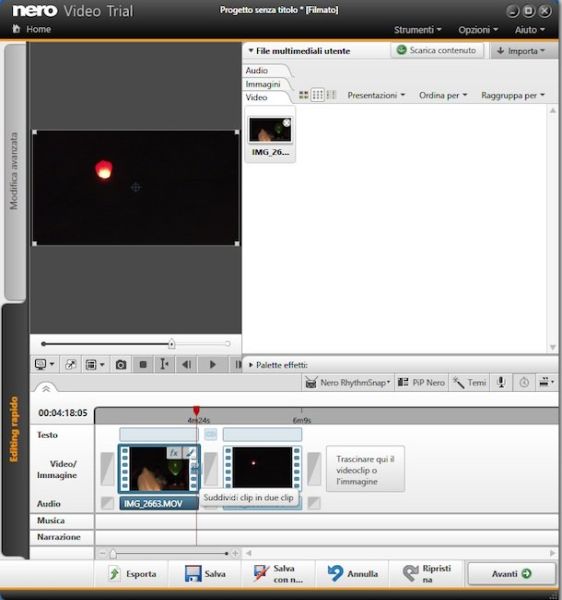Expand the Palette effetti panel
The image size is (562, 600).
(278, 365)
